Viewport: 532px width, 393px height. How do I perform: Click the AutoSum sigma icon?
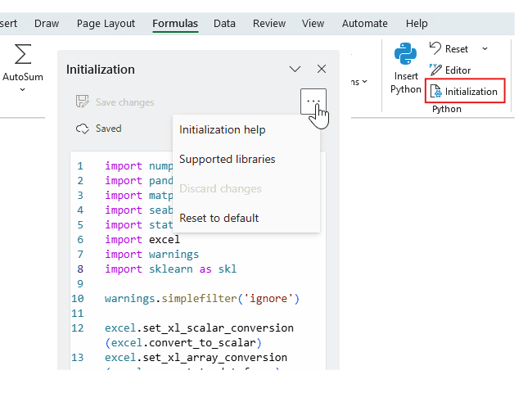click(23, 54)
